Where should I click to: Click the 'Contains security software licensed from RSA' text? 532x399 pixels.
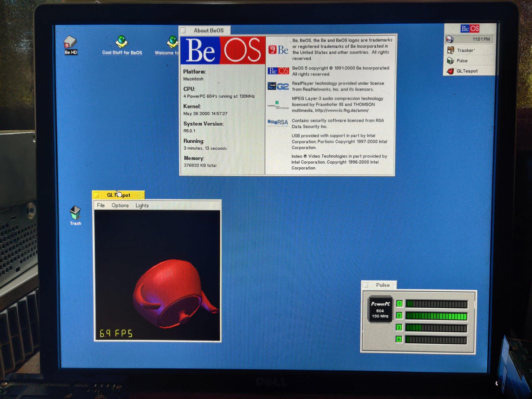338,123
